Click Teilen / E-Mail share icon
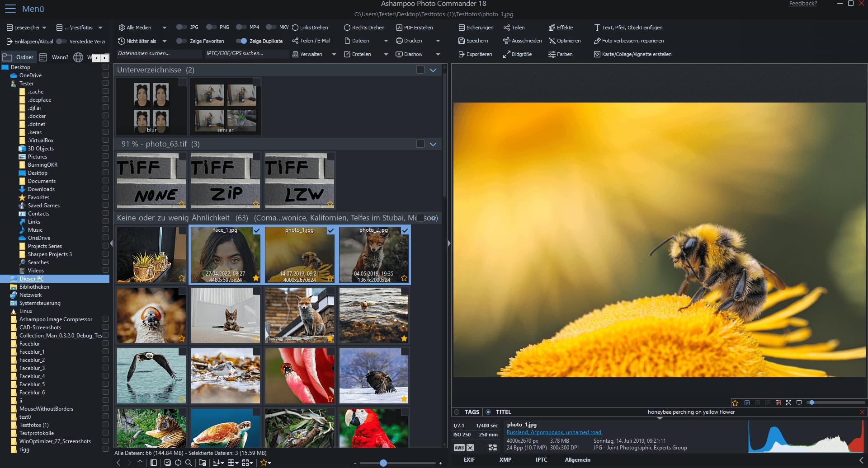The image size is (868, 468). coord(295,41)
